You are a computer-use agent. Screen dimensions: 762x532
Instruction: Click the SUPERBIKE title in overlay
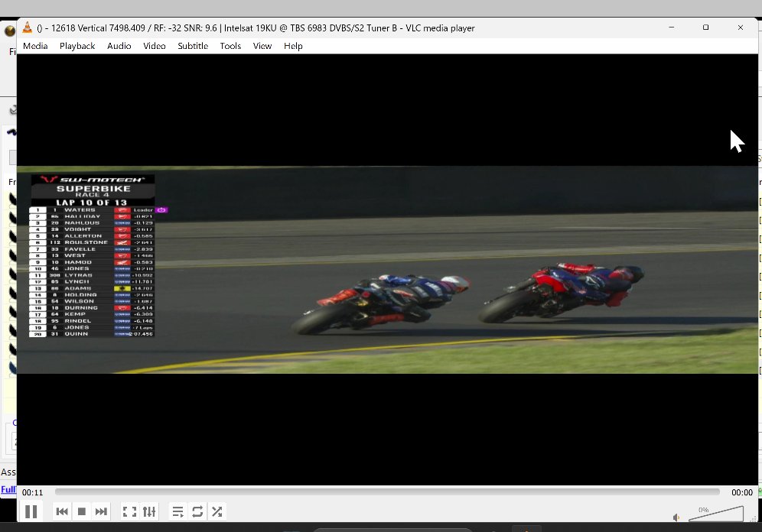point(93,188)
